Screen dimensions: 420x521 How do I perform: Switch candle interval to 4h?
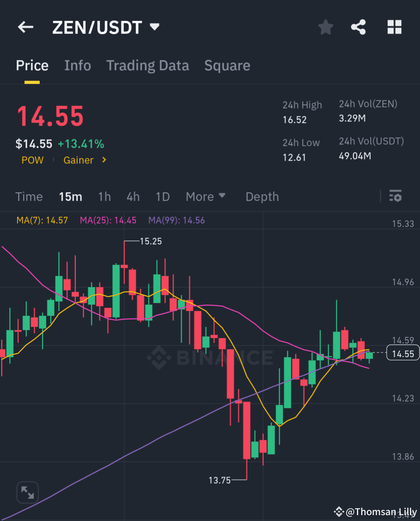tap(133, 196)
